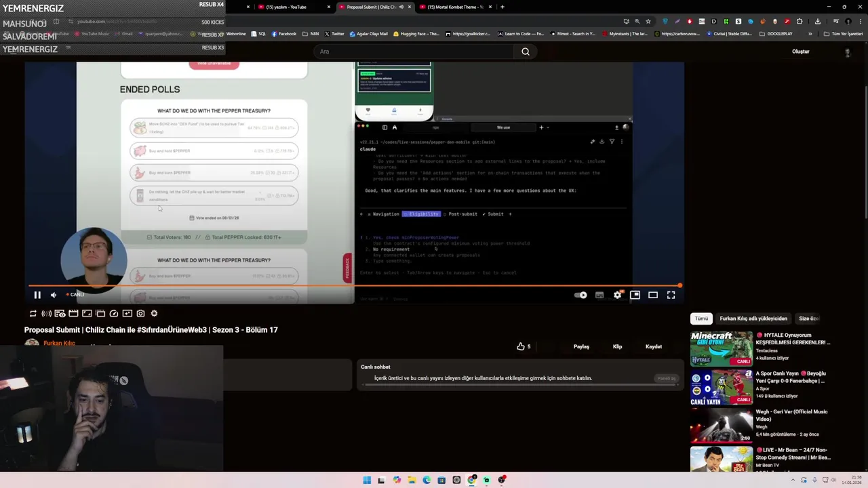
Task: Open the Mr Bean LIVE video title
Action: point(793,453)
